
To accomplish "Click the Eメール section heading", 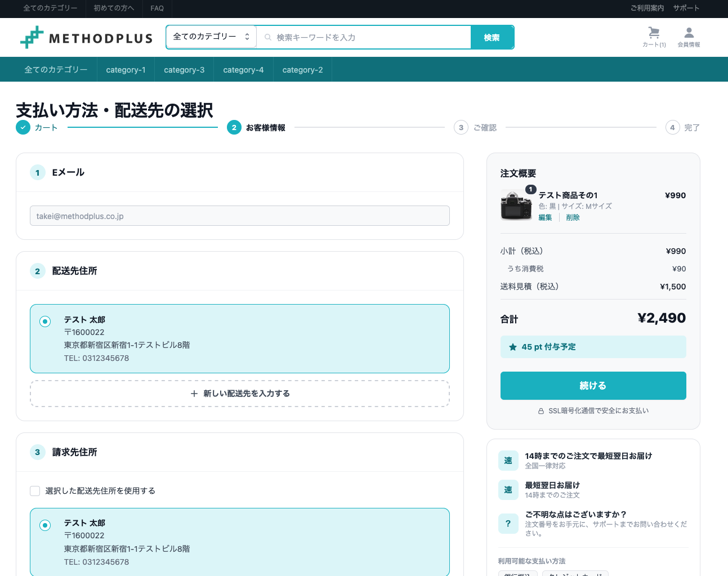I will (x=68, y=172).
